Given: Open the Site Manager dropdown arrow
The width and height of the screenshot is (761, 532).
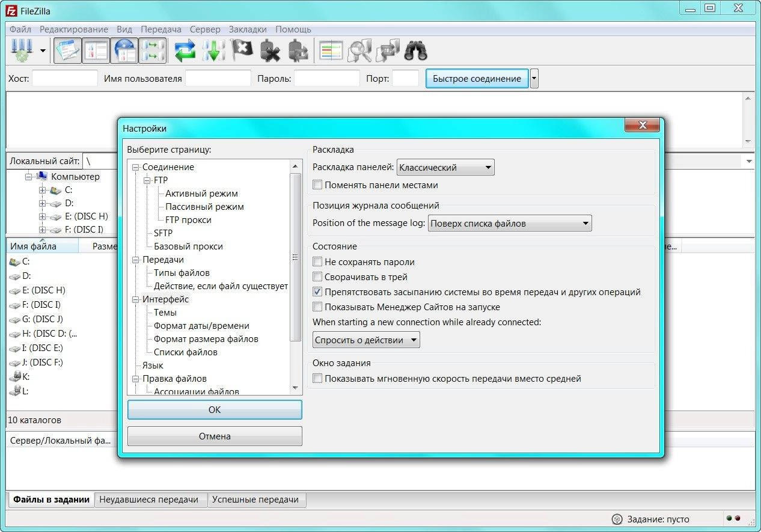Looking at the screenshot, I should 43,51.
